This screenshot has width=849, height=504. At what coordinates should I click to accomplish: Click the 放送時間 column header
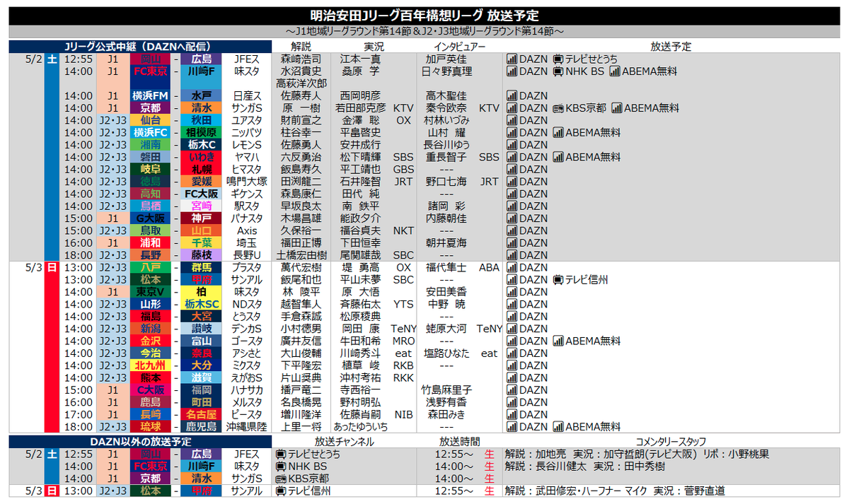point(459,442)
